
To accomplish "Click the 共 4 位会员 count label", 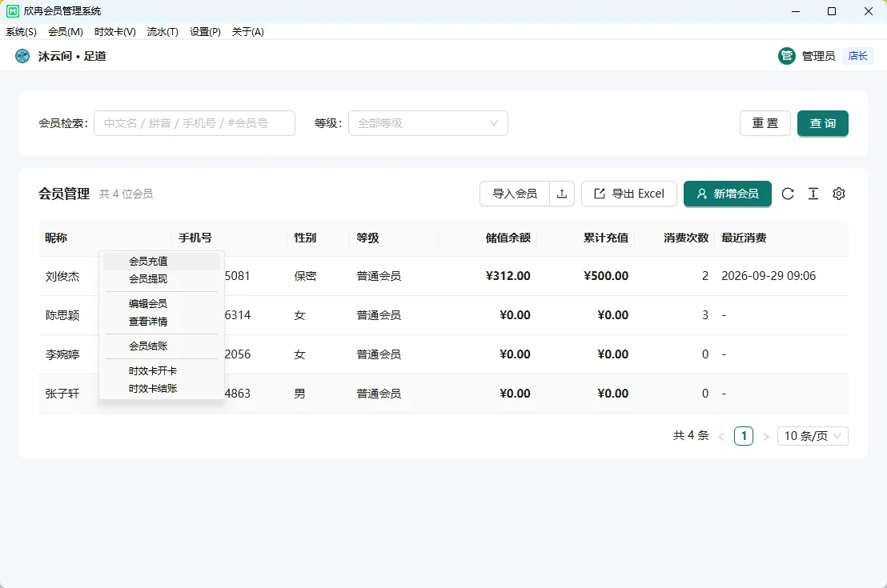I will click(x=126, y=194).
